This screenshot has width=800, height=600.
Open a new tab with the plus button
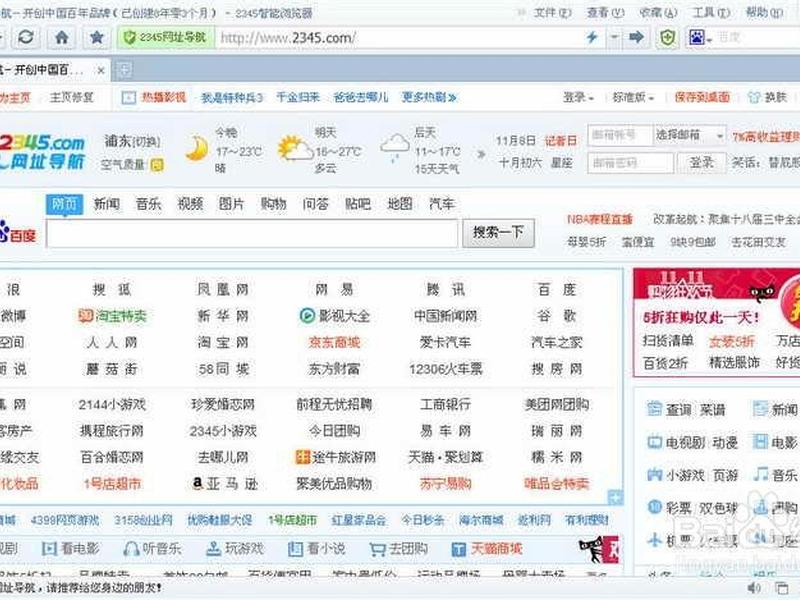(124, 70)
